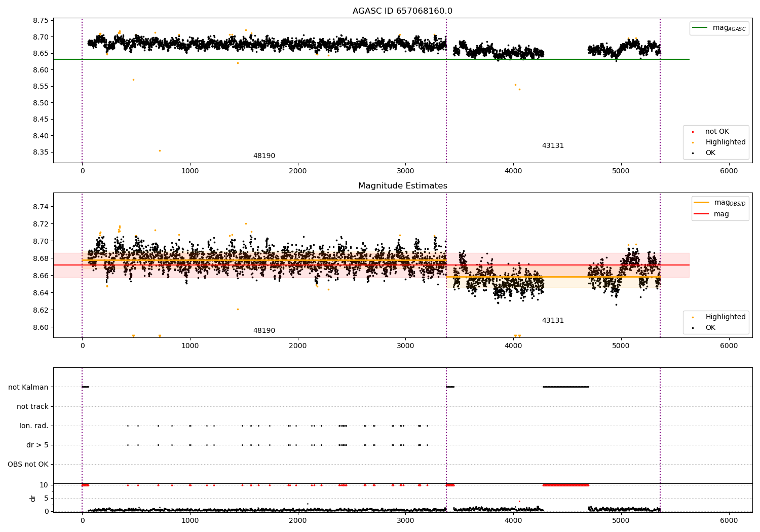Click the '5000' x-axis tick of middle plot
Screen dimensions: 760x532
coord(621,346)
